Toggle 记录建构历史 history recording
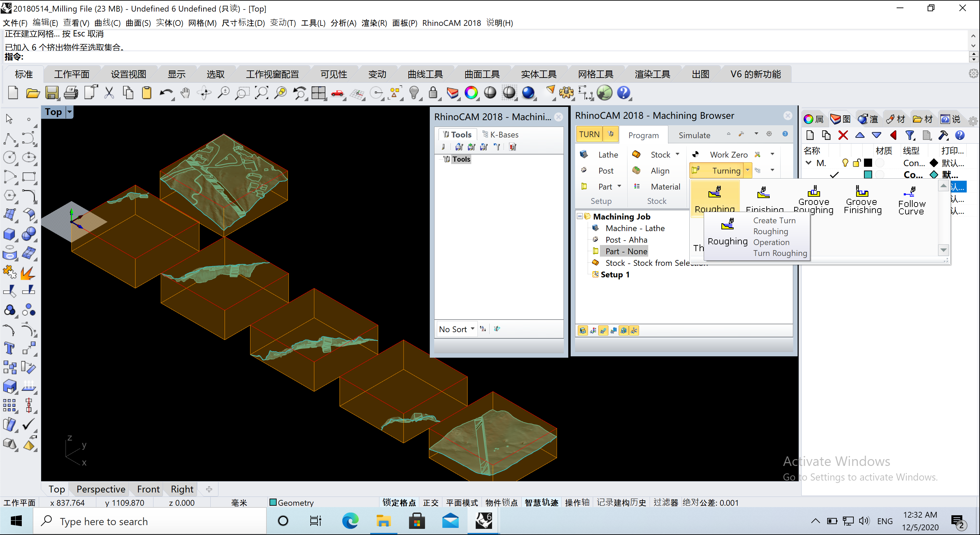 pos(621,503)
